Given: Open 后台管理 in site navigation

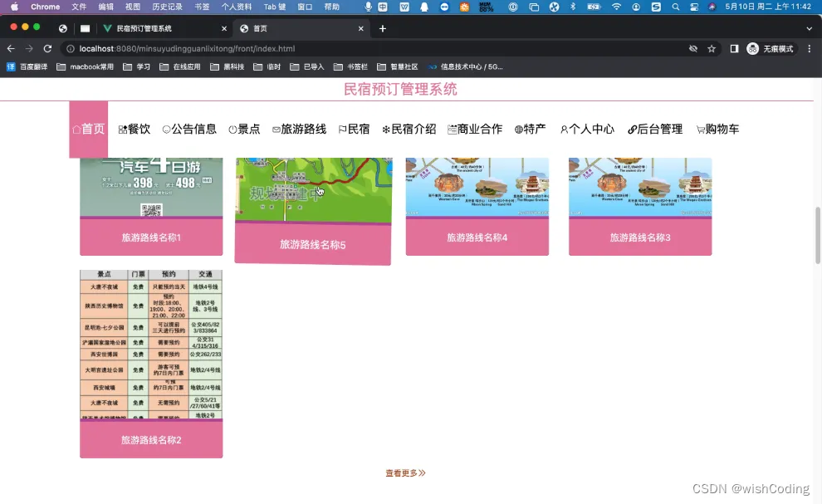Looking at the screenshot, I should click(x=655, y=129).
